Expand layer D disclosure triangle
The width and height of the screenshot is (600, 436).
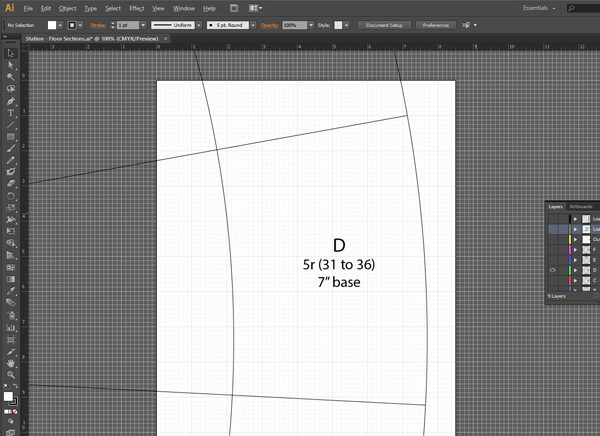point(575,270)
